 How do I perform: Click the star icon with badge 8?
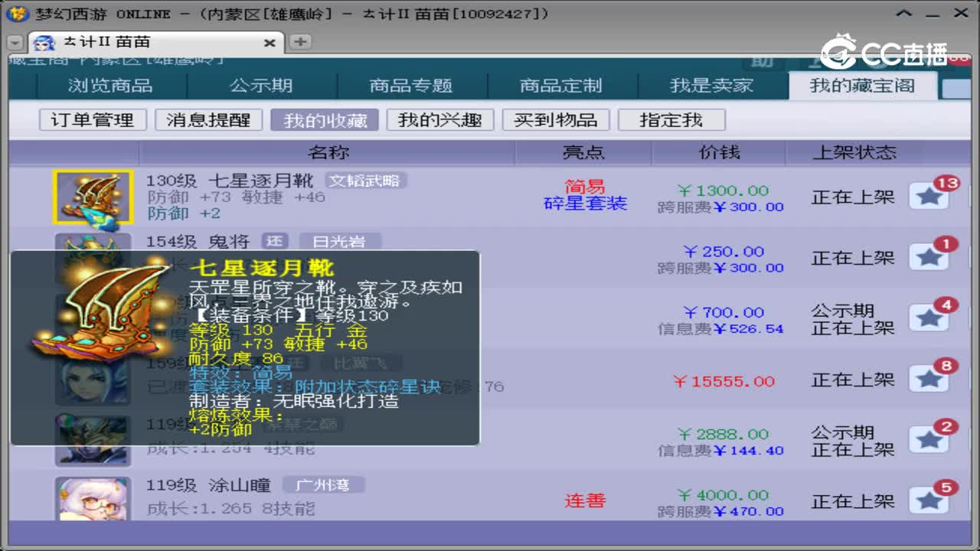click(929, 378)
